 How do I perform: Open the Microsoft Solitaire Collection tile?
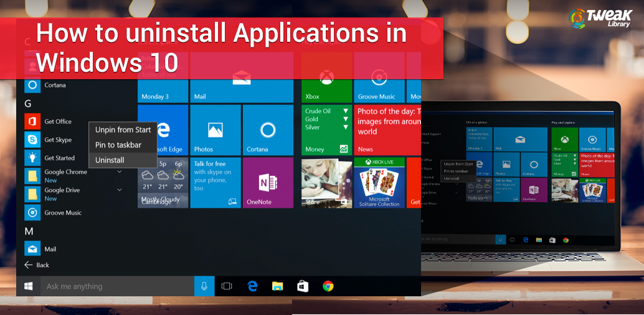coord(379,183)
